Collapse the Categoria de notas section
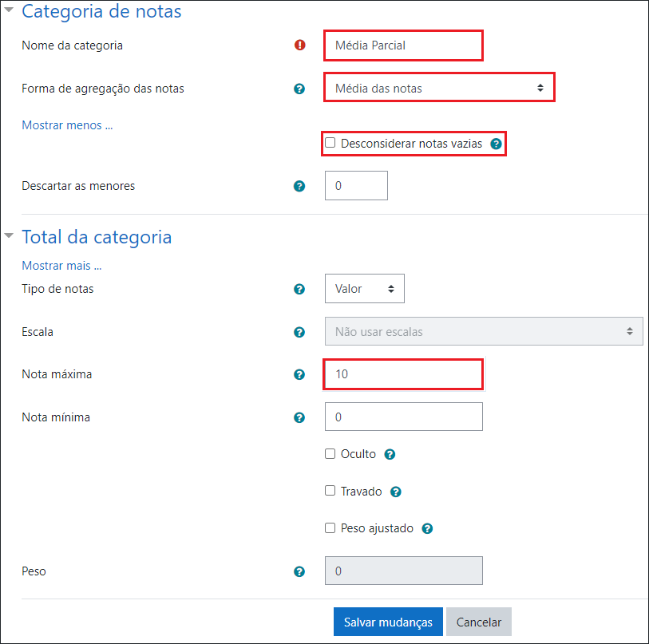 point(9,12)
